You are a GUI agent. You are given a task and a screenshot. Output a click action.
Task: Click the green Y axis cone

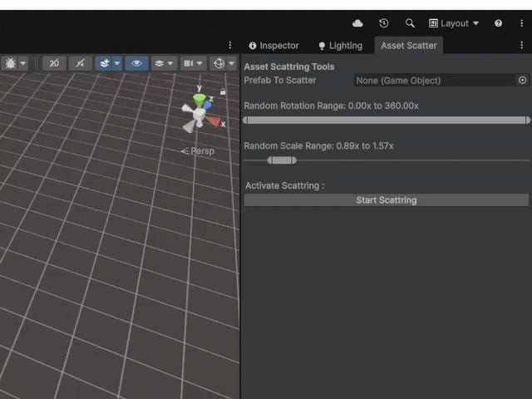pos(199,100)
